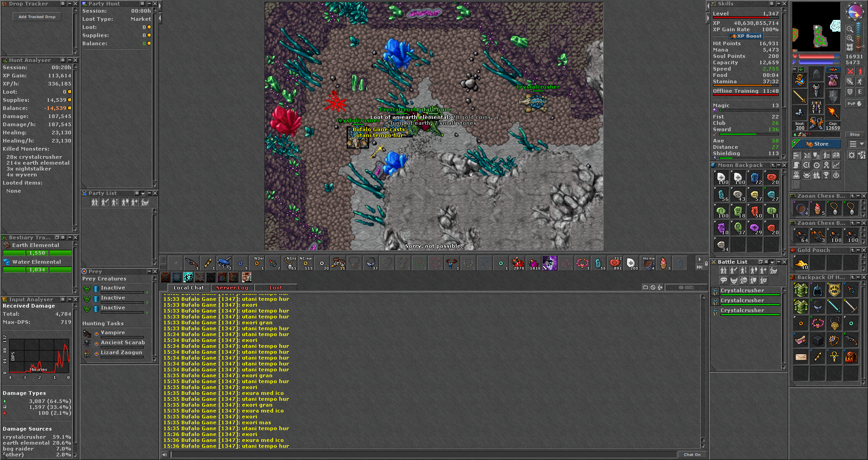868x460 pixels.
Task: Toggle the PvP mode button
Action: (x=854, y=104)
